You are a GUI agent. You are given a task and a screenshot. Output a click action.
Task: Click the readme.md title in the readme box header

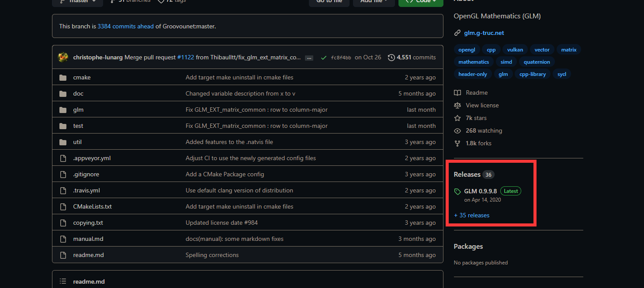[89, 281]
